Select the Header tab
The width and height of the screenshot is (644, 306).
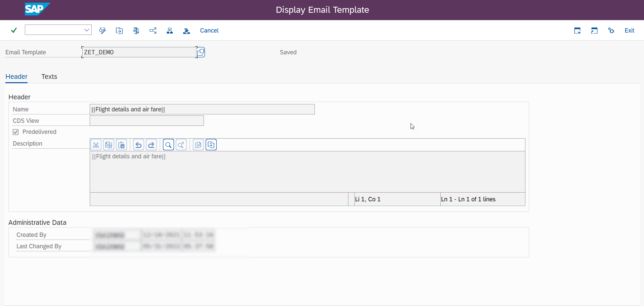[16, 76]
